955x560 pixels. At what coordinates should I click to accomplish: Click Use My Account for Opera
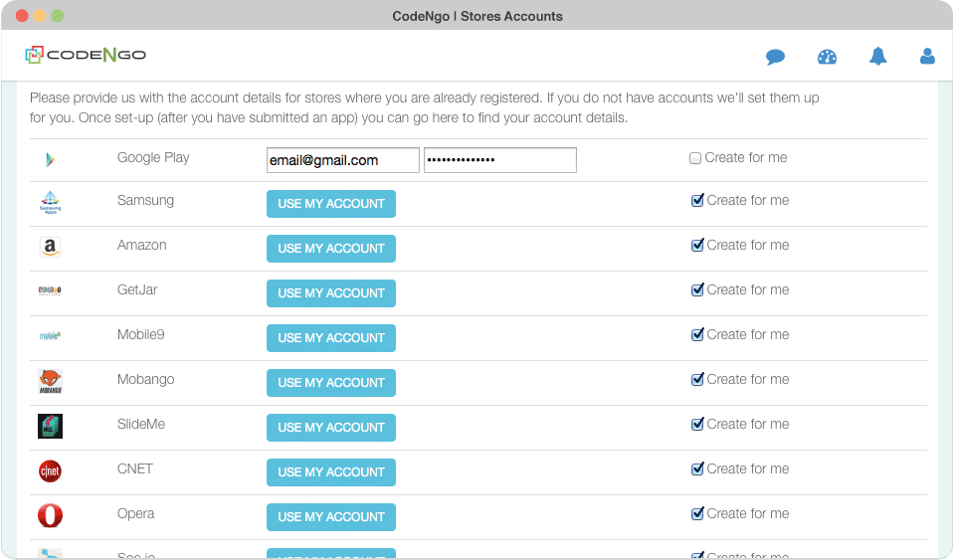(330, 517)
